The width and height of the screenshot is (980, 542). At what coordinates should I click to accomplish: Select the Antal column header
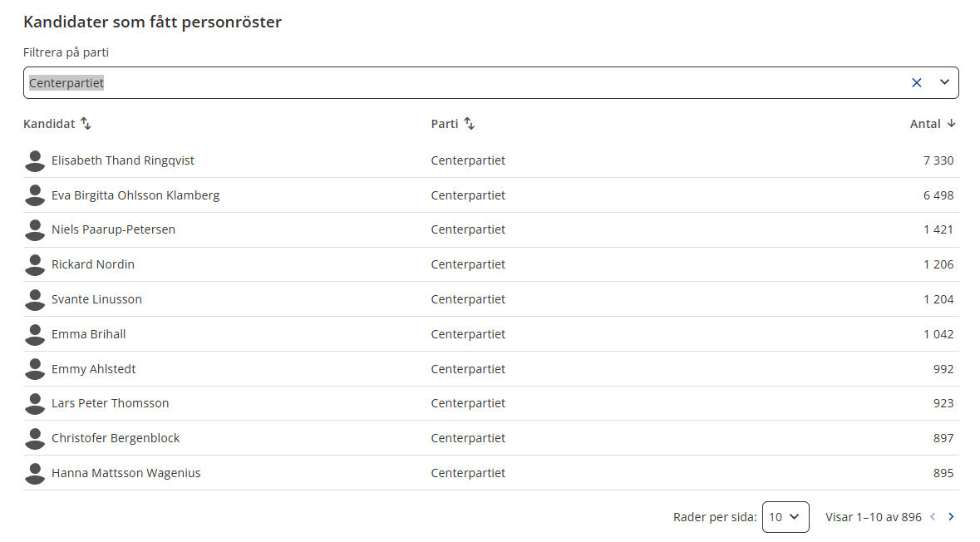pyautogui.click(x=925, y=124)
